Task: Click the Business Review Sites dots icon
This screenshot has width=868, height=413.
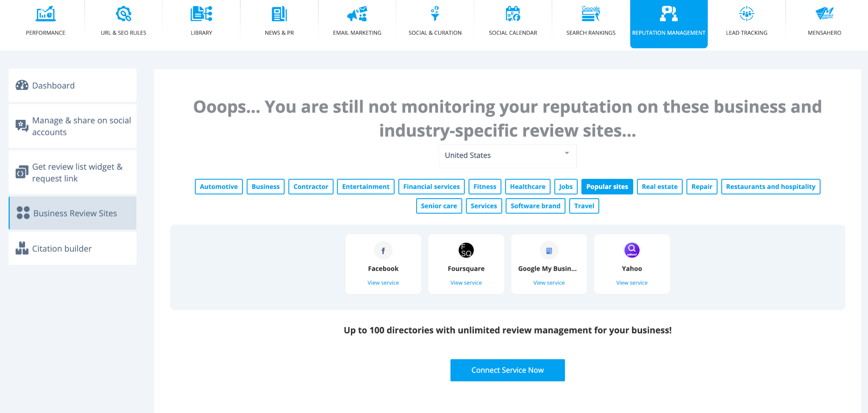Action: click(23, 213)
